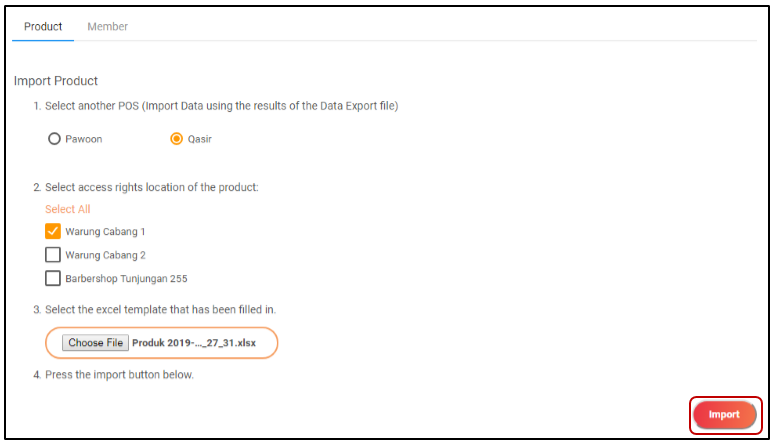Click the red Import button

724,414
